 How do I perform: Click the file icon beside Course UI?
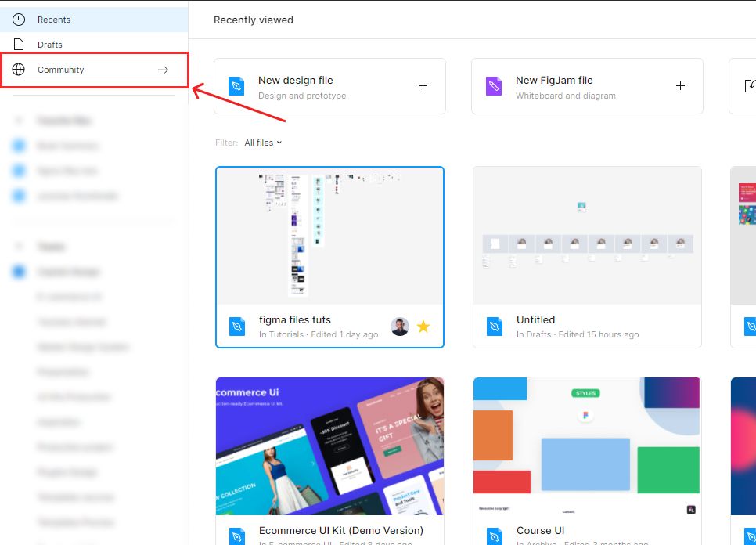pos(495,536)
